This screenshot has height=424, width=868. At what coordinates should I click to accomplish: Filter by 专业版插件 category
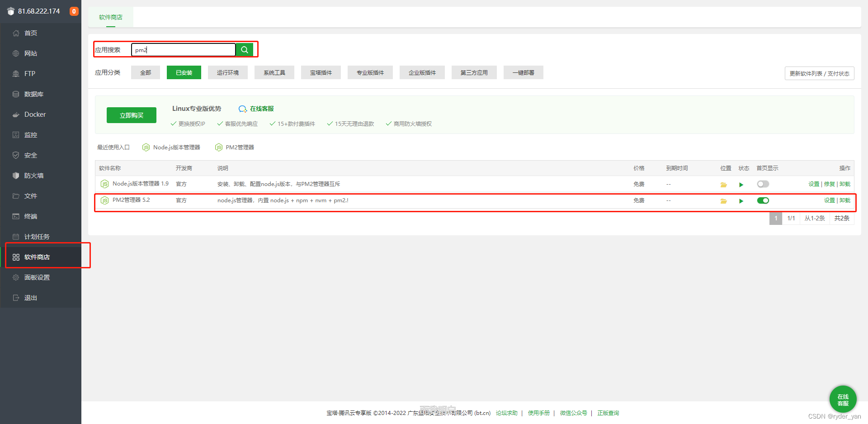pyautogui.click(x=370, y=72)
